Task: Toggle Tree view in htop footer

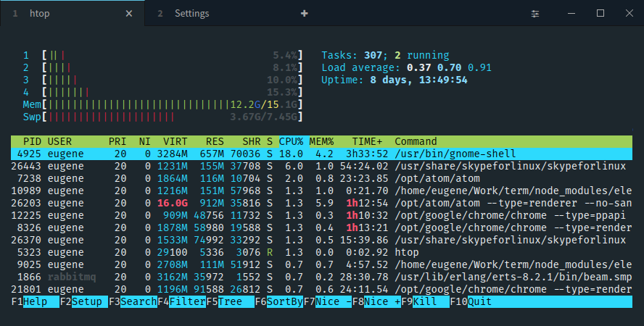Action: point(230,301)
